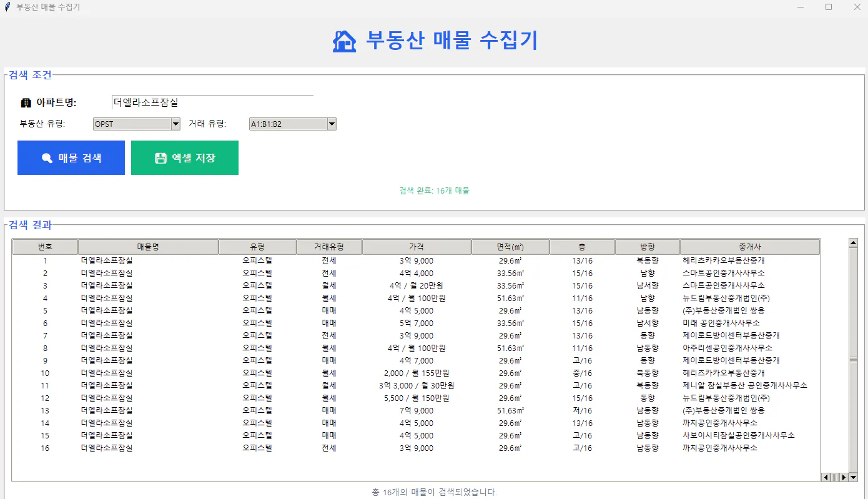Click the 중개사 column header

click(750, 247)
